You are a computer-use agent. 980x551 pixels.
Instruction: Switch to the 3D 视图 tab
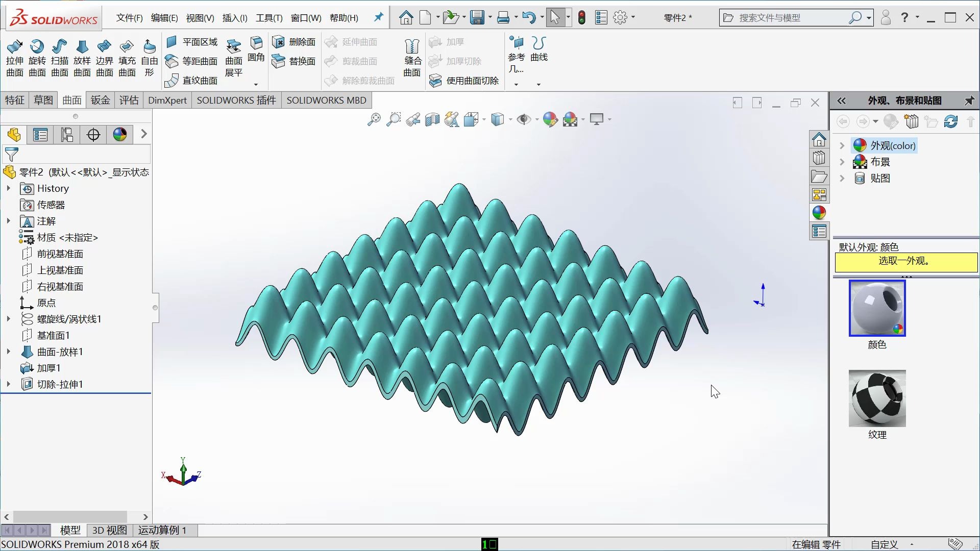tap(109, 530)
